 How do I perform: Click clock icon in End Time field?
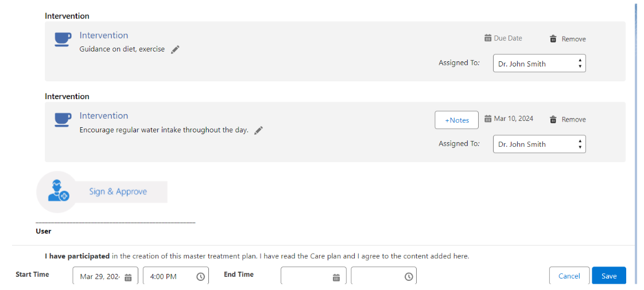tap(409, 277)
